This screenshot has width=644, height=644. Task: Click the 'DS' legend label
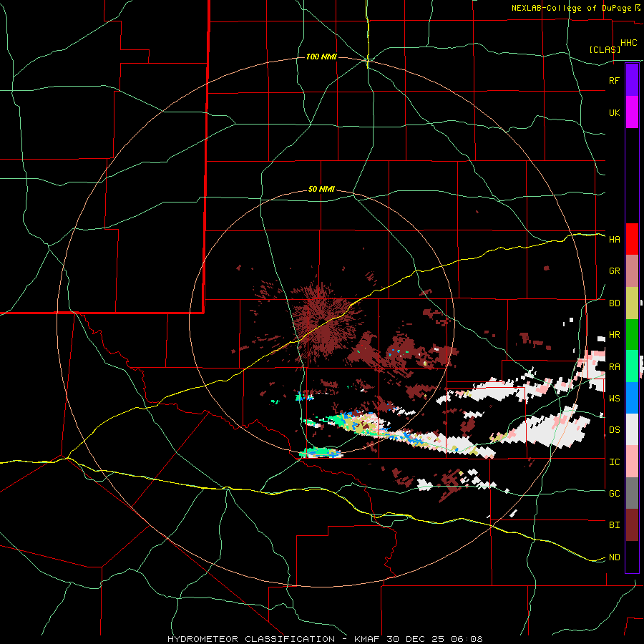coord(614,430)
